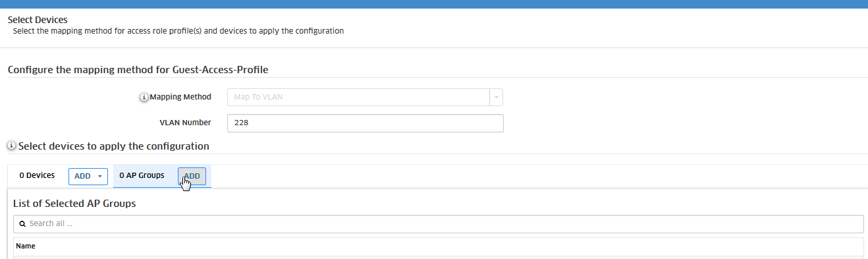Click the Mapping Method label text
The image size is (868, 259).
tap(180, 97)
